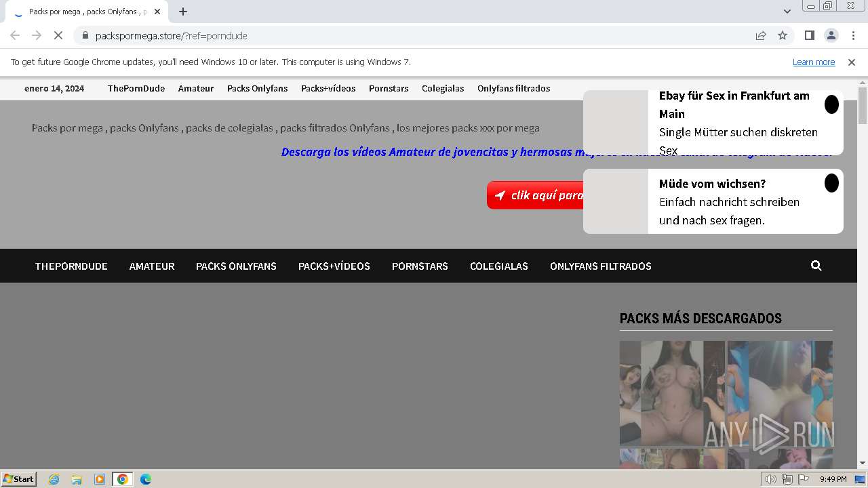Click the browser forward arrow
The width and height of the screenshot is (868, 488).
(37, 35)
